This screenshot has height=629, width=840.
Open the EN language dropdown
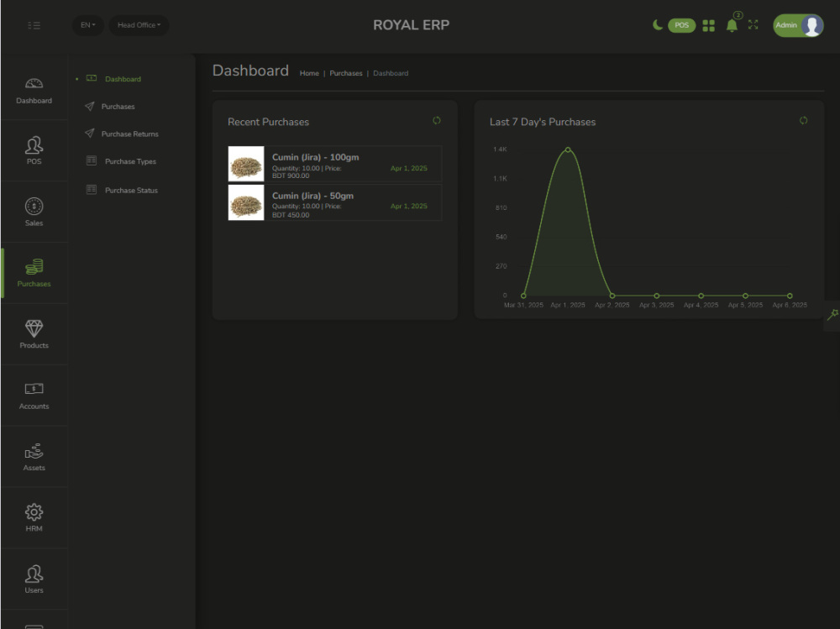(88, 25)
